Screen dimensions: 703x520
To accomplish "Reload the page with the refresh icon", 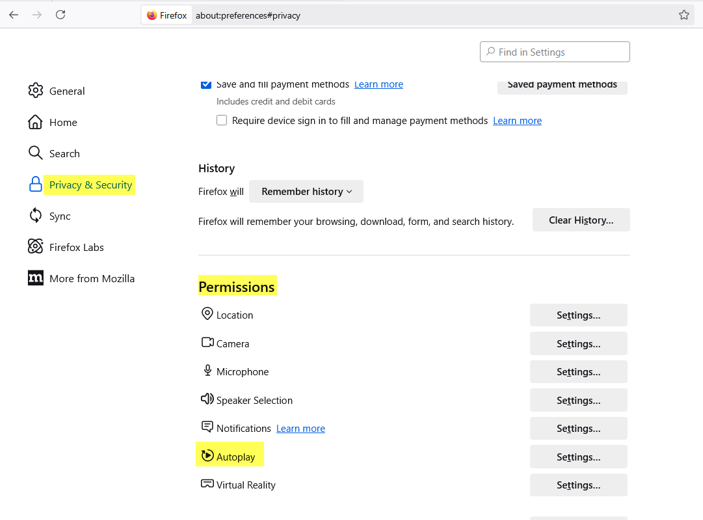I will tap(61, 15).
